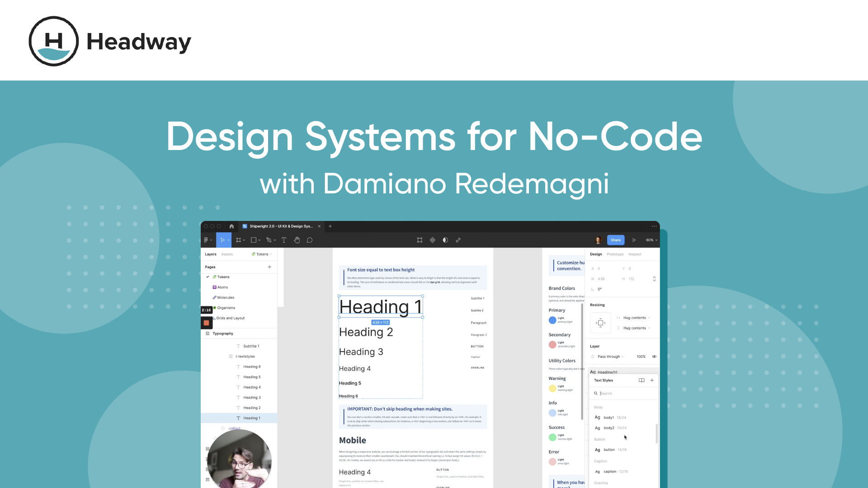Screen dimensions: 868x488
Task: Switch to the Assets tab
Action: (x=226, y=254)
